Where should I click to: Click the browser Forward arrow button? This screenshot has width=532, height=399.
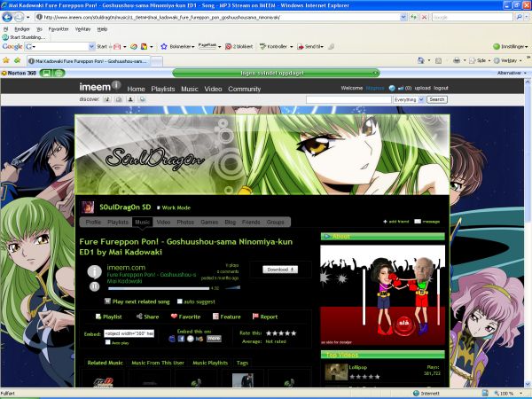click(19, 17)
